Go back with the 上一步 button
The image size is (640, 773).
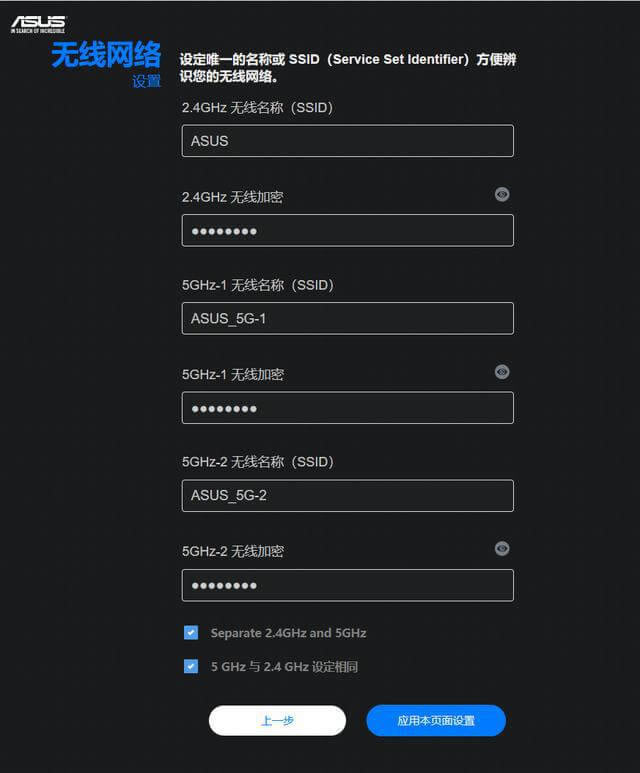(x=277, y=720)
